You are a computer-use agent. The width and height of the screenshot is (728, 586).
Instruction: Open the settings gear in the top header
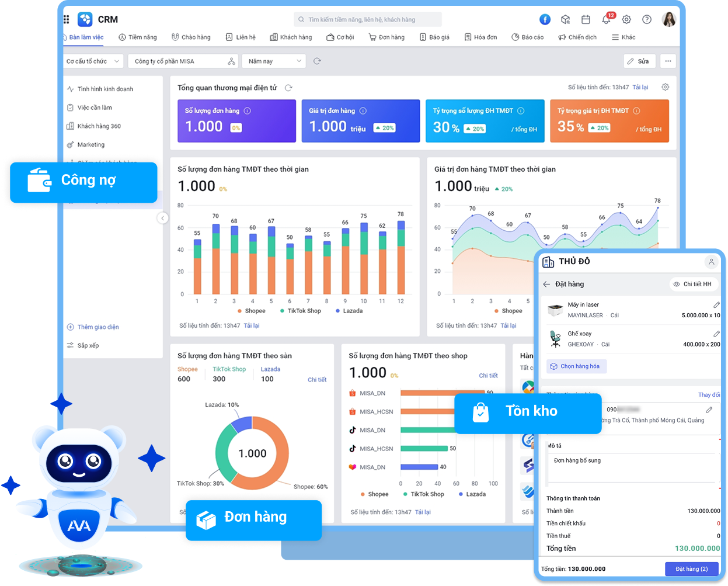(626, 19)
